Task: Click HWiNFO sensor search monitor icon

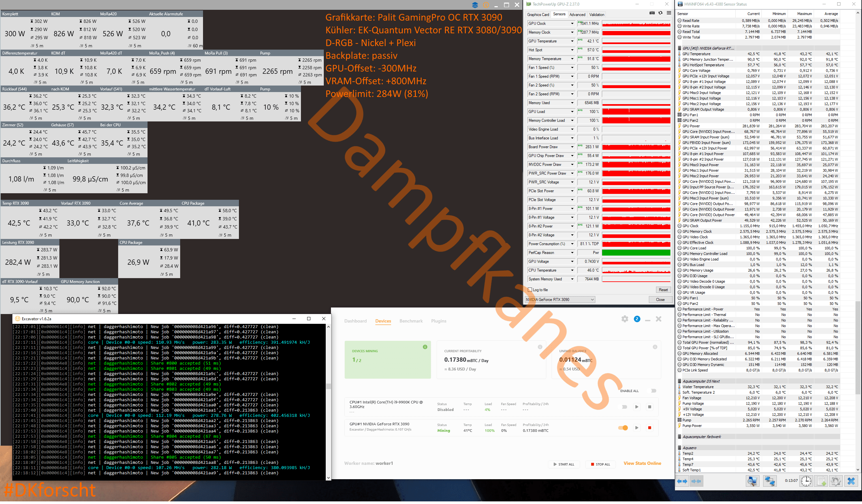Action: (x=752, y=481)
